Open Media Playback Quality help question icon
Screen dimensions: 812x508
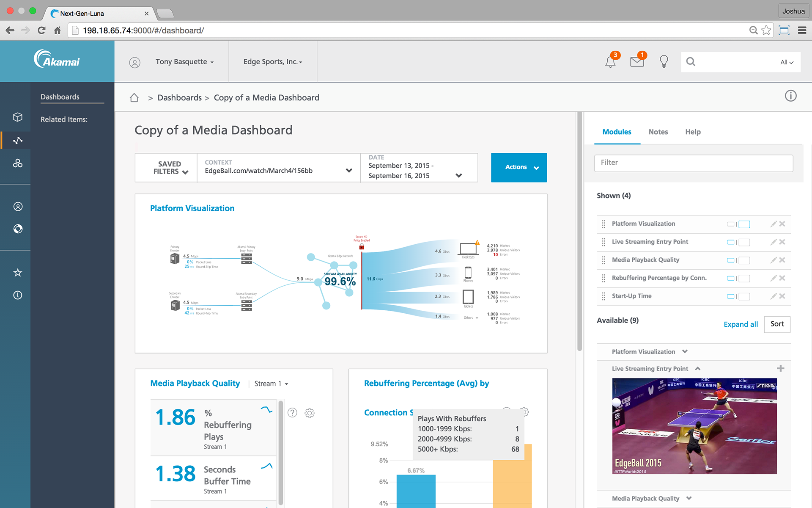coord(292,413)
